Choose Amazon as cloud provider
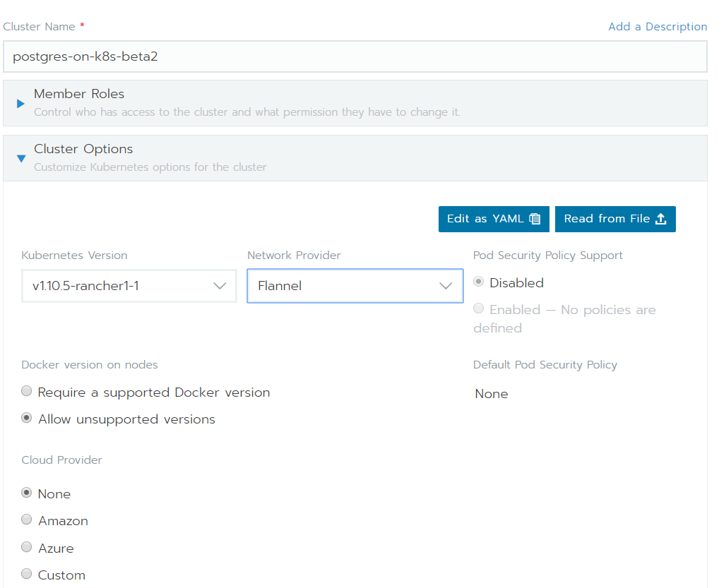719x588 pixels. click(27, 520)
